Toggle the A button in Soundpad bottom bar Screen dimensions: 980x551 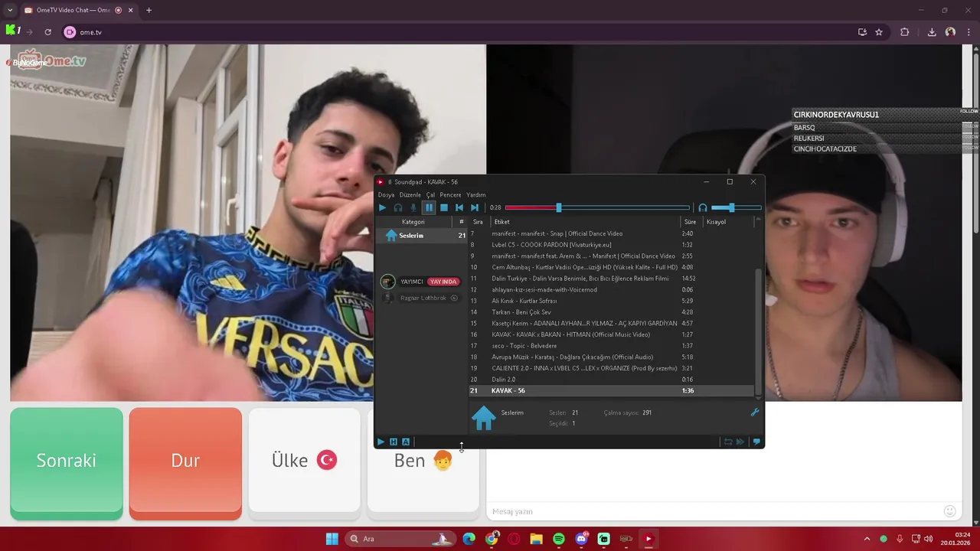point(406,442)
